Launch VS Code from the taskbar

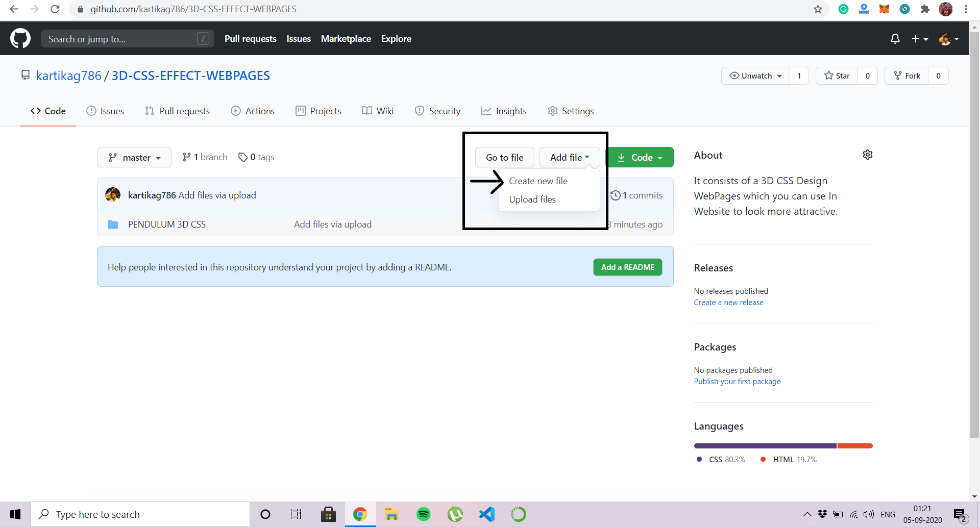click(487, 514)
